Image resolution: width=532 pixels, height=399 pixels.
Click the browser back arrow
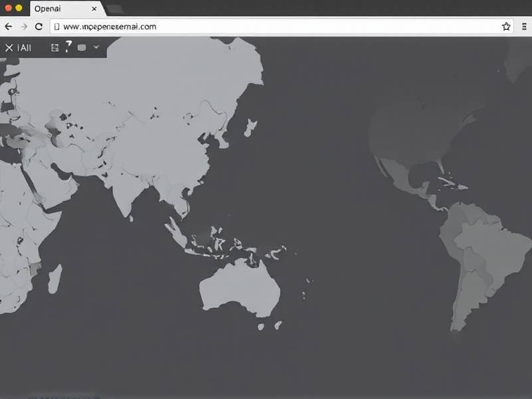click(x=8, y=27)
